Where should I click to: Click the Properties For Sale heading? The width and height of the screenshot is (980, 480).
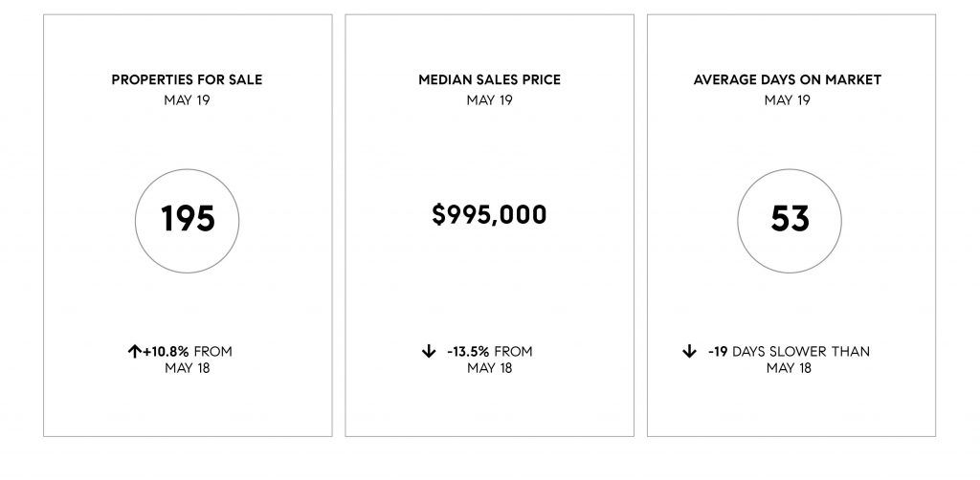187,80
